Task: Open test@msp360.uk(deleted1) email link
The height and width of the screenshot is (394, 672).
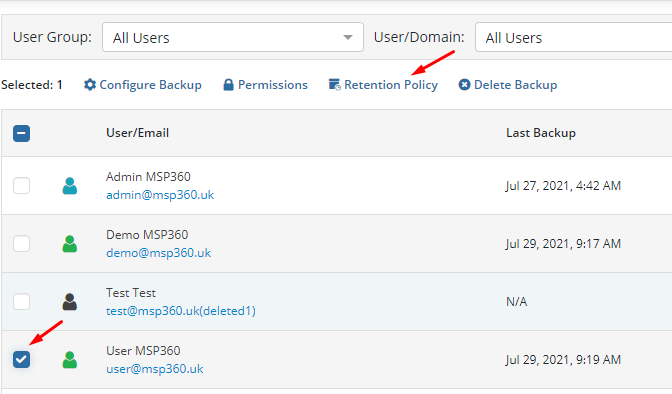Action: 181,311
